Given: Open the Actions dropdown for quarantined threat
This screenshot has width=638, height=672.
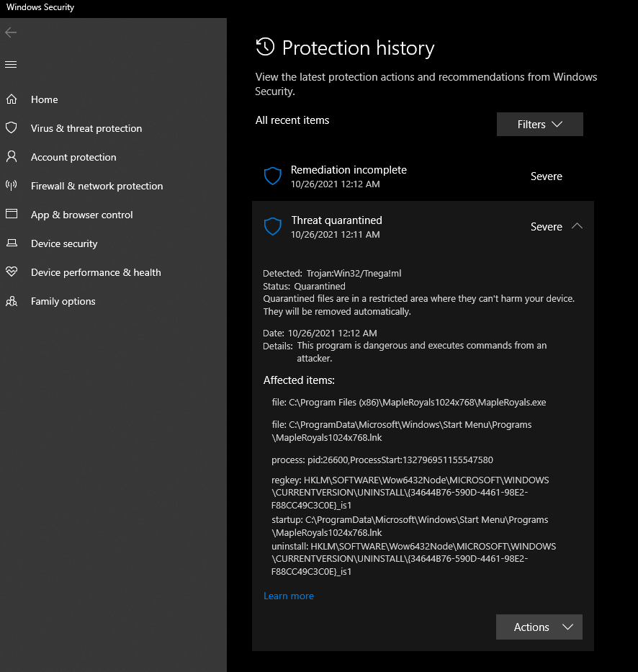Looking at the screenshot, I should tap(539, 627).
